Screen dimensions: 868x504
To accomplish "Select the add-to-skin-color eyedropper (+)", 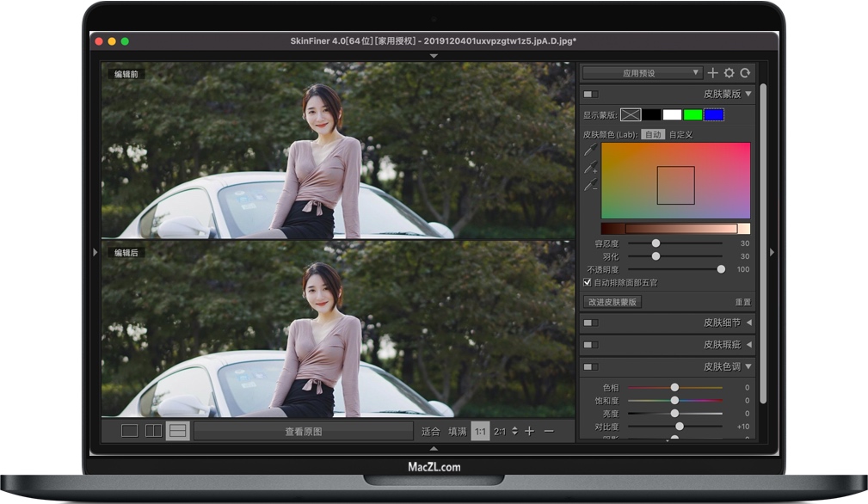I will point(588,169).
